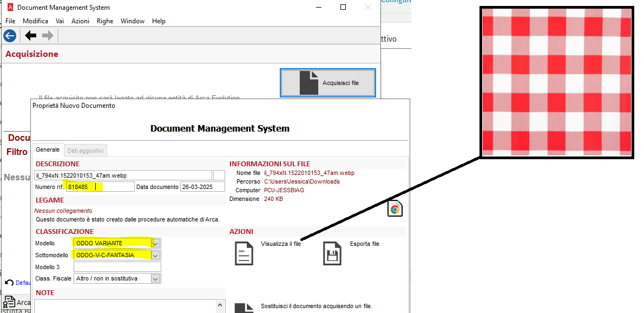Open the Azioni menu
The width and height of the screenshot is (644, 313).
(80, 21)
